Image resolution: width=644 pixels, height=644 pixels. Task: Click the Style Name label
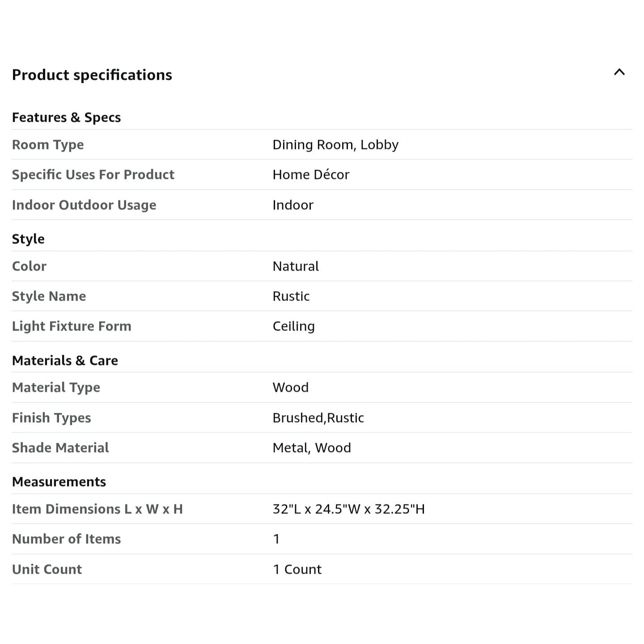(x=49, y=296)
